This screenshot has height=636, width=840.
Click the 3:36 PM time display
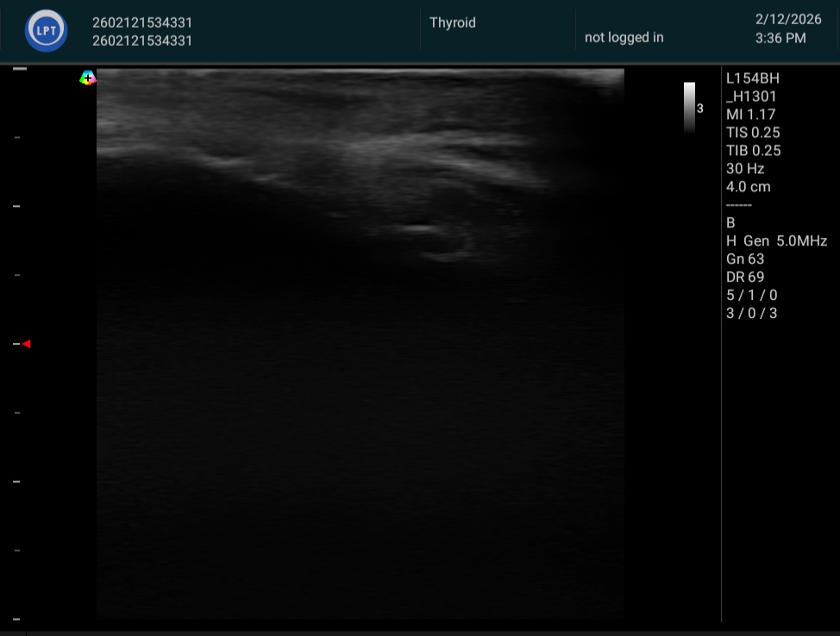780,38
